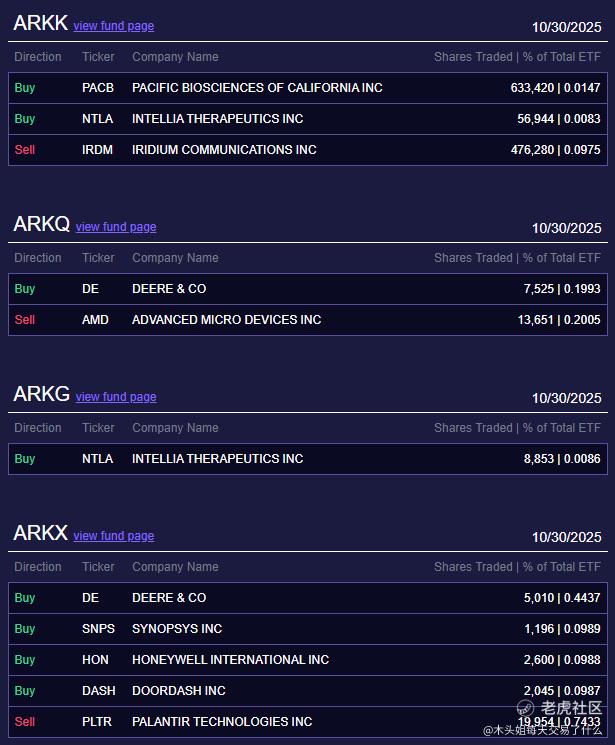615x745 pixels.
Task: Select the Iridium Communications Inc company name
Action: tap(224, 150)
